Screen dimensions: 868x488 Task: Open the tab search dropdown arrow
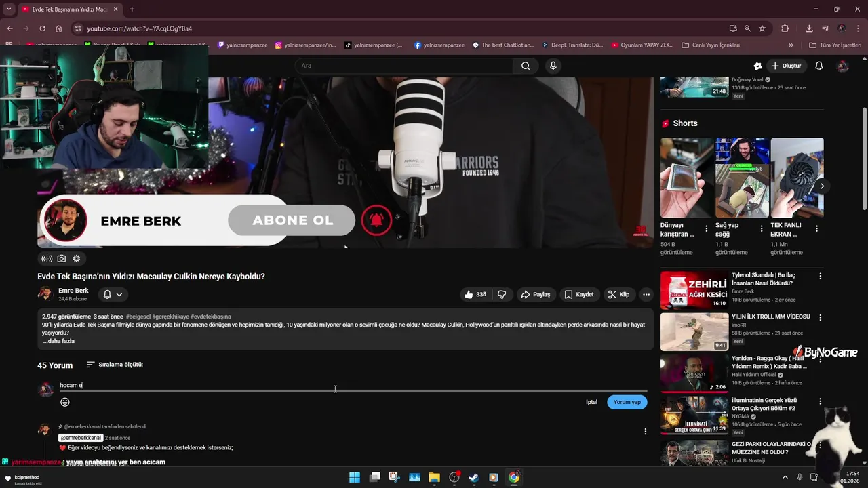[8, 9]
